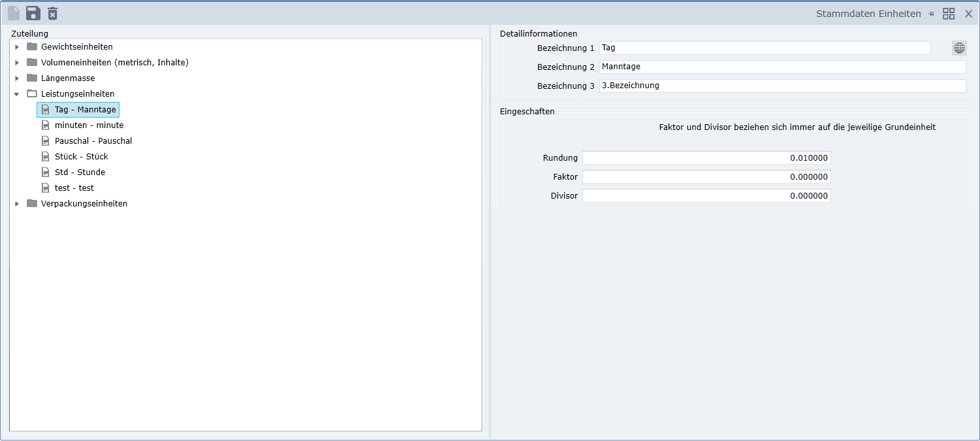Click the document icon of Tag - Manntage

click(x=46, y=110)
